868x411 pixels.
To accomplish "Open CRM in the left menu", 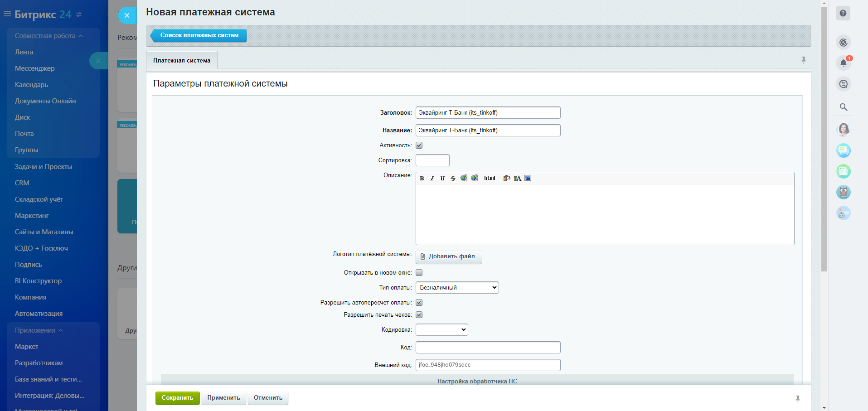I will [22, 183].
